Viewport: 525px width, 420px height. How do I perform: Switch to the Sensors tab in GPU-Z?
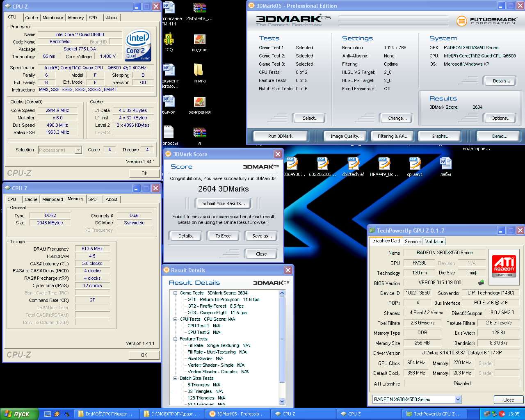point(413,242)
